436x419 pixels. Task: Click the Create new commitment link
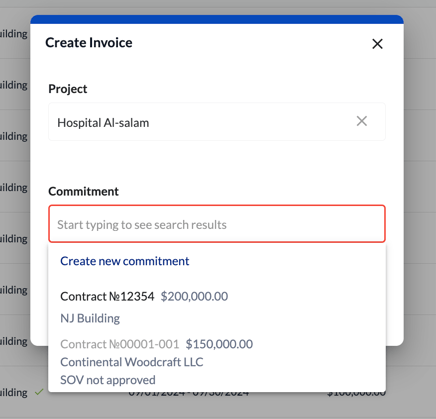coord(125,261)
